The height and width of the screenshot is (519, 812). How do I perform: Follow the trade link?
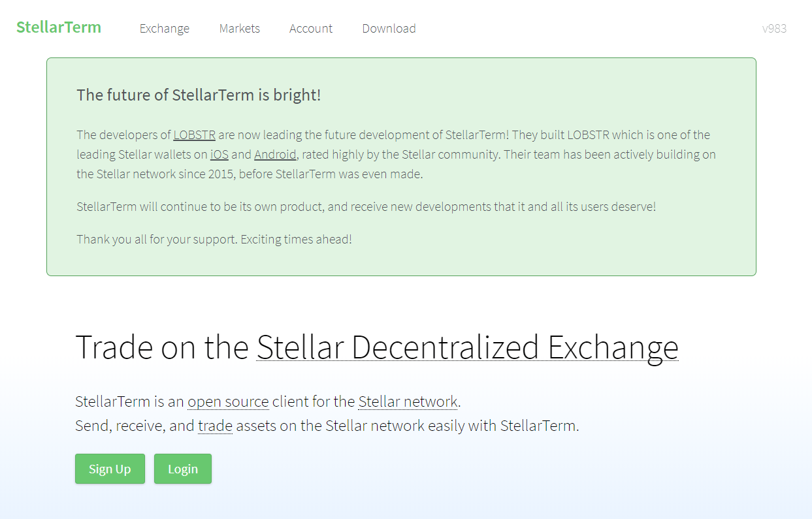tap(215, 426)
